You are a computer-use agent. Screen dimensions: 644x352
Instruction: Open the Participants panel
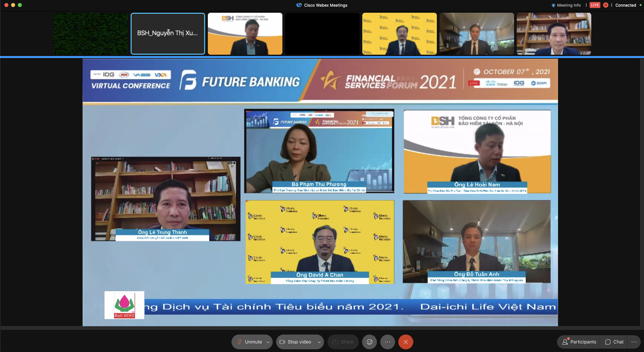(x=579, y=342)
